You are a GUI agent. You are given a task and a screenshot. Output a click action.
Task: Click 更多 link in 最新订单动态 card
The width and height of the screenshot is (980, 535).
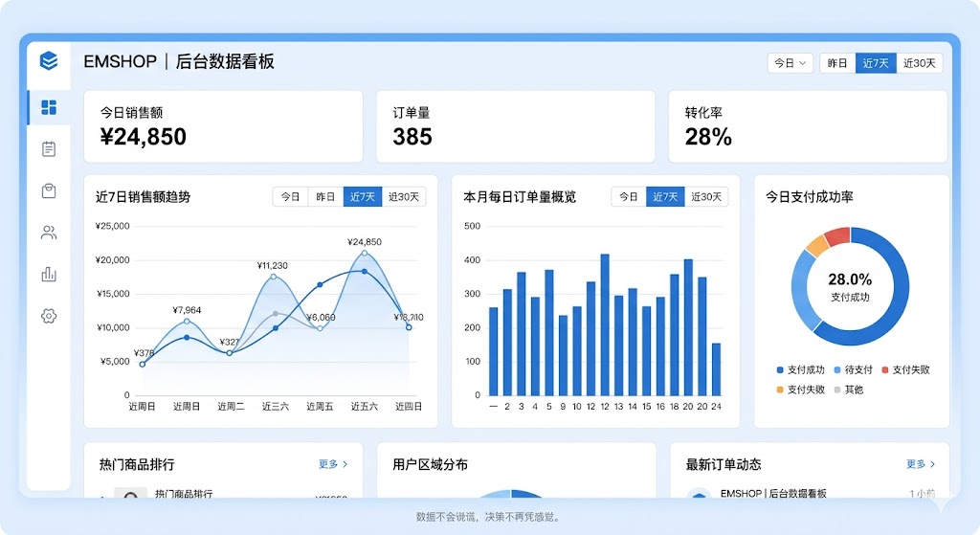(921, 464)
